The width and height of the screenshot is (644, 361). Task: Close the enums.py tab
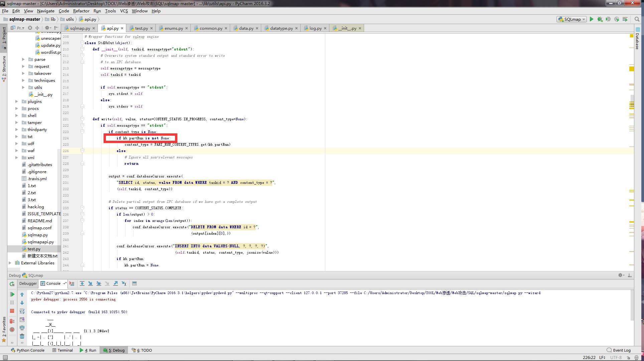click(186, 28)
